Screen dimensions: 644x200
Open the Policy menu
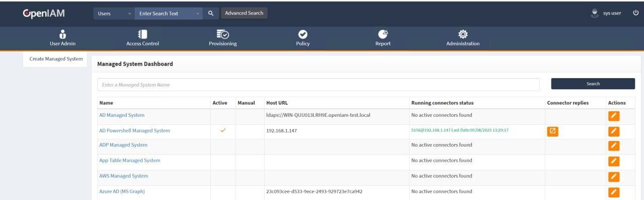pos(303,38)
